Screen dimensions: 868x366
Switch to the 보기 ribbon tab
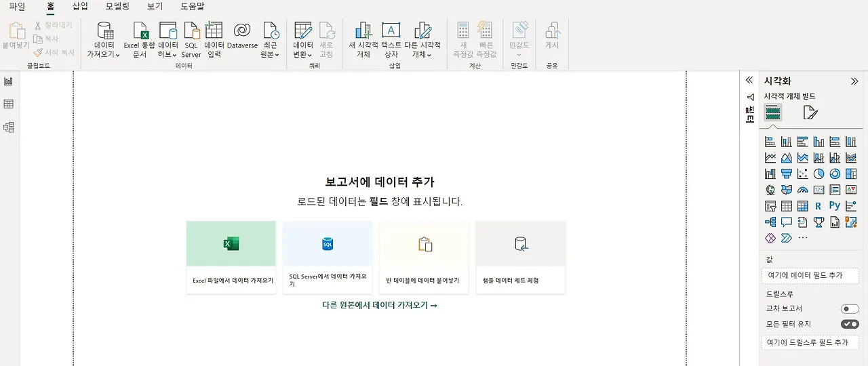pos(155,6)
